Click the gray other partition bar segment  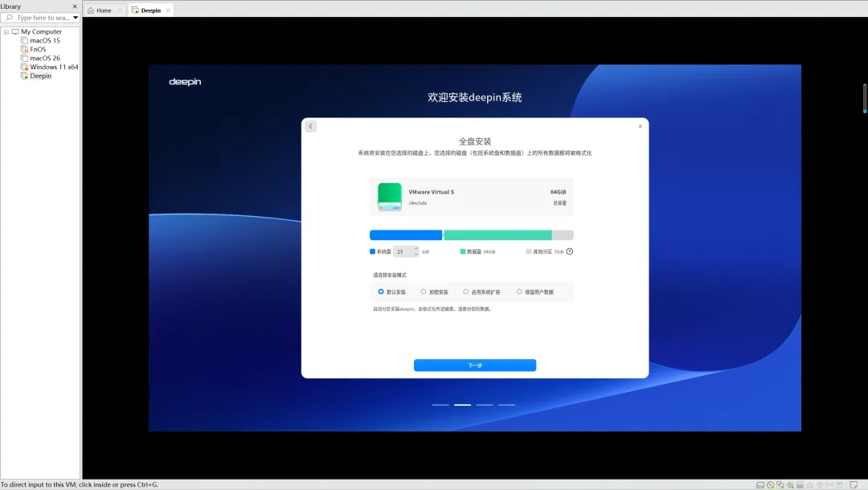563,235
